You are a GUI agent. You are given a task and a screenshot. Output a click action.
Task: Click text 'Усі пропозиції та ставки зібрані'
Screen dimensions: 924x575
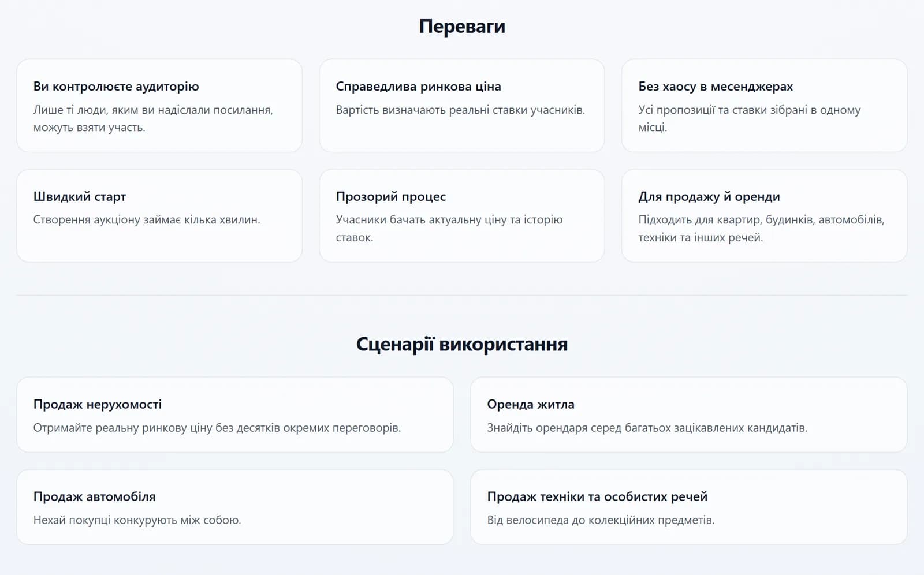click(x=722, y=110)
